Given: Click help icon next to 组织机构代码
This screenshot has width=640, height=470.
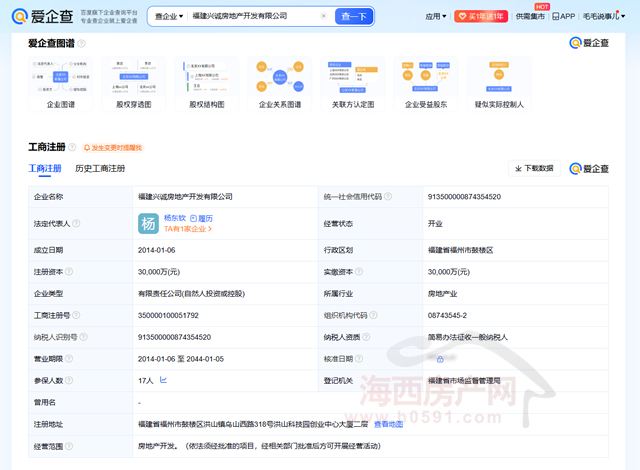Looking at the screenshot, I should (373, 315).
